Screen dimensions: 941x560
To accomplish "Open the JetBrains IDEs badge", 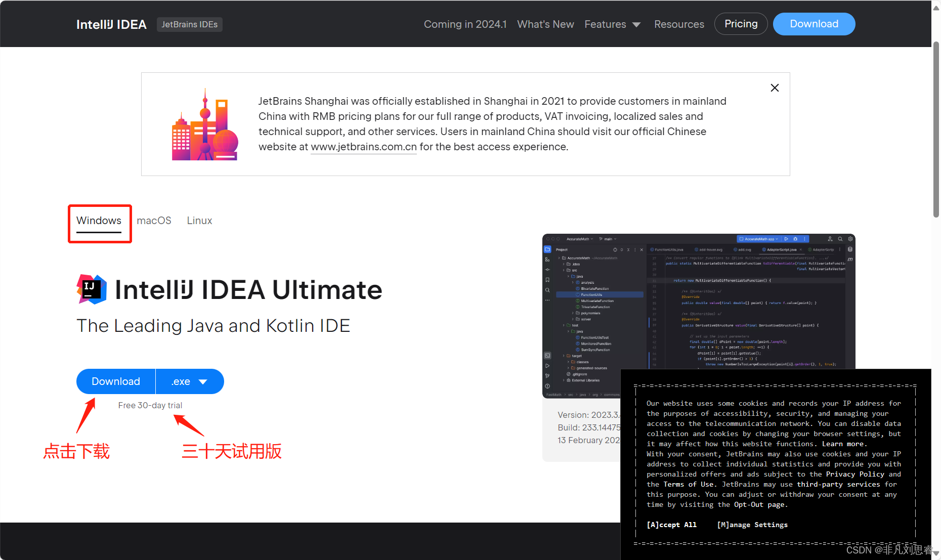I will [190, 24].
